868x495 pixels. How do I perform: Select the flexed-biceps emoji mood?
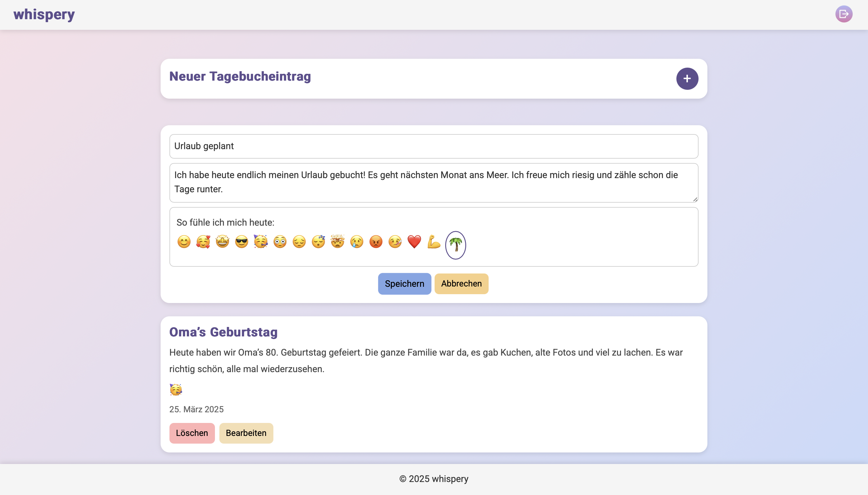(434, 242)
